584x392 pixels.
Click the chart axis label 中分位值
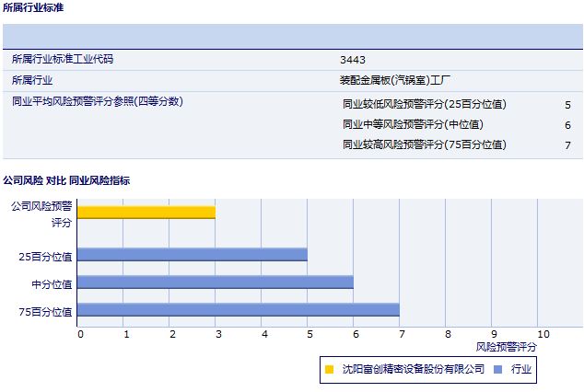point(52,284)
